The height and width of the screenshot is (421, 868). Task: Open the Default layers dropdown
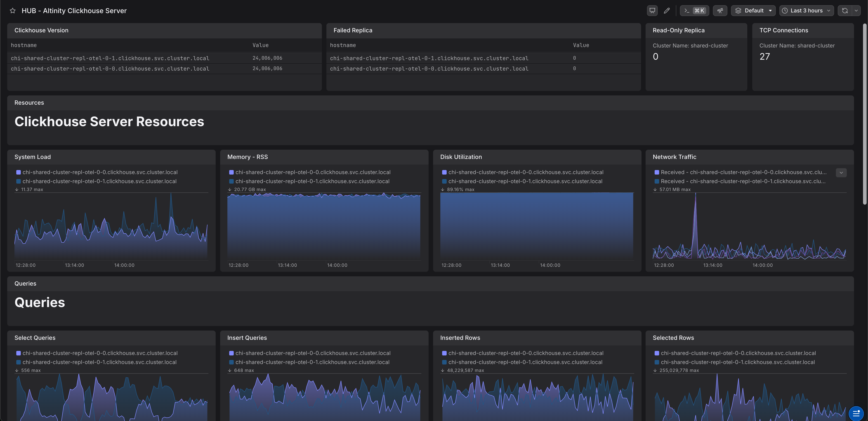[753, 11]
